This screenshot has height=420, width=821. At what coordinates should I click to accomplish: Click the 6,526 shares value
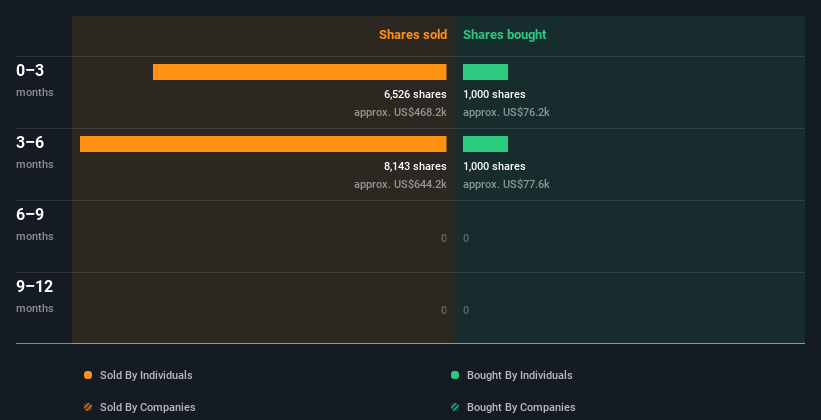(415, 94)
